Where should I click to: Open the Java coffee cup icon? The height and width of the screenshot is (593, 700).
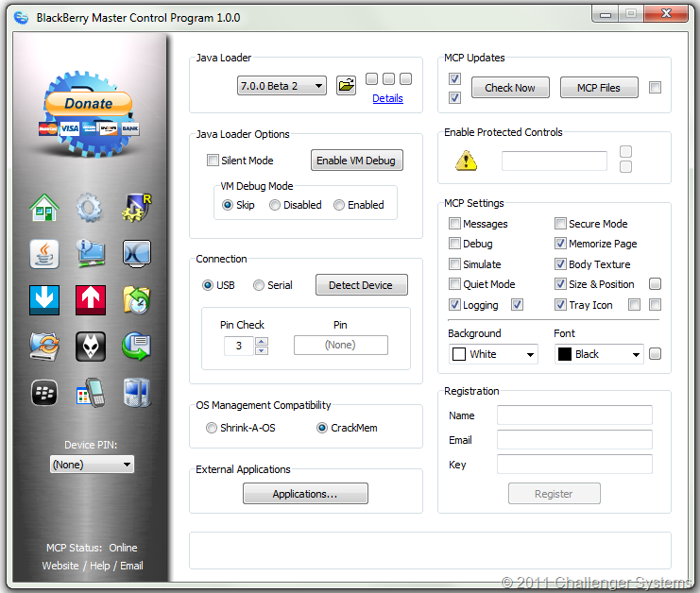(44, 254)
